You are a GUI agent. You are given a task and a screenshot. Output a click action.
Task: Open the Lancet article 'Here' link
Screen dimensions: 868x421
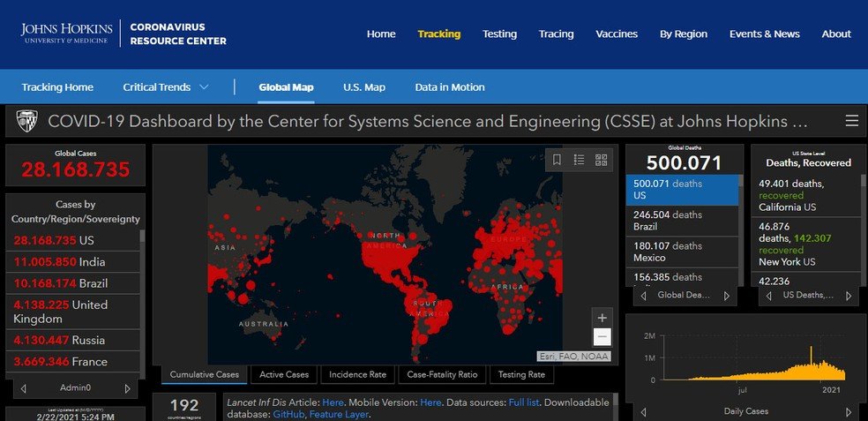tap(333, 402)
